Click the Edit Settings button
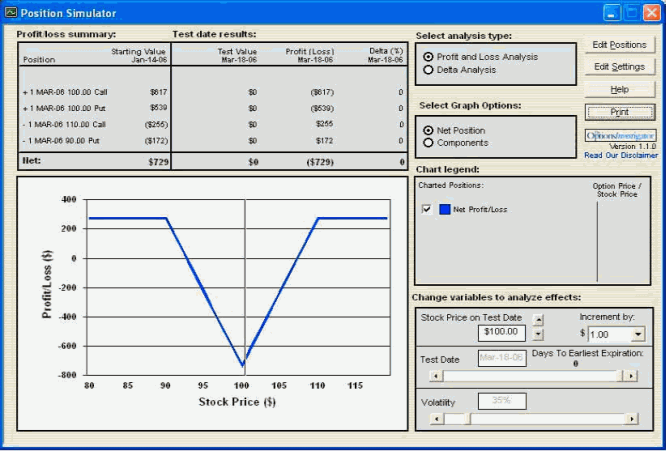The height and width of the screenshot is (451, 666). 620,67
